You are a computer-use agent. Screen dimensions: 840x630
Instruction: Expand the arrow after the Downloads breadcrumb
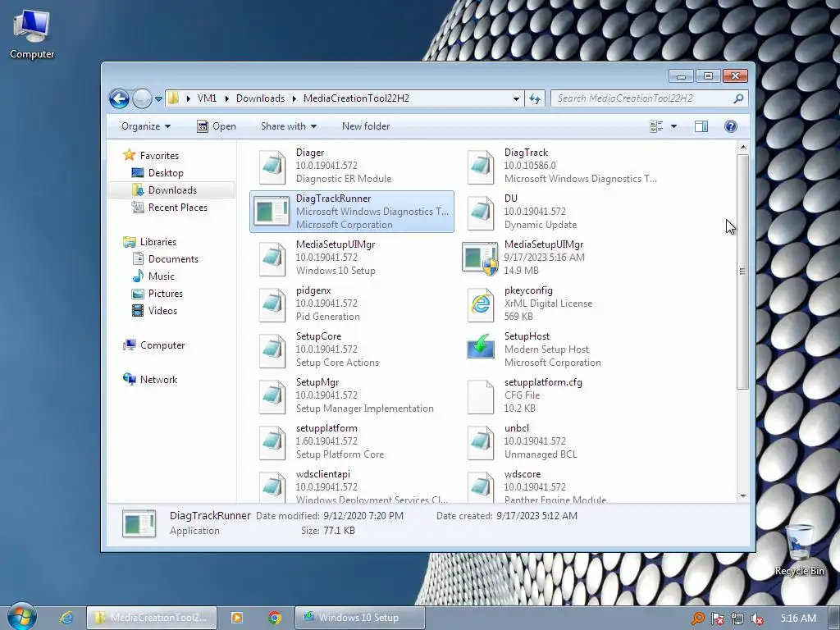point(294,98)
